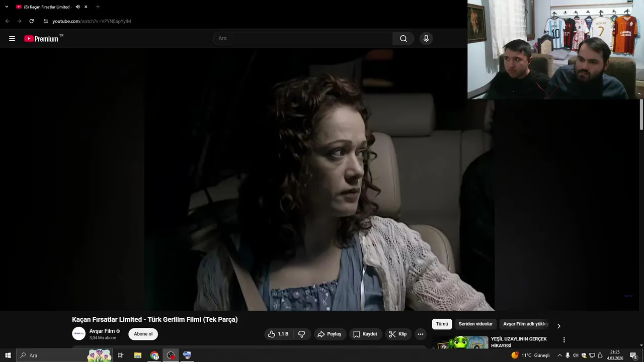644x362 pixels.
Task: Create a clip with Klip button
Action: 398,334
